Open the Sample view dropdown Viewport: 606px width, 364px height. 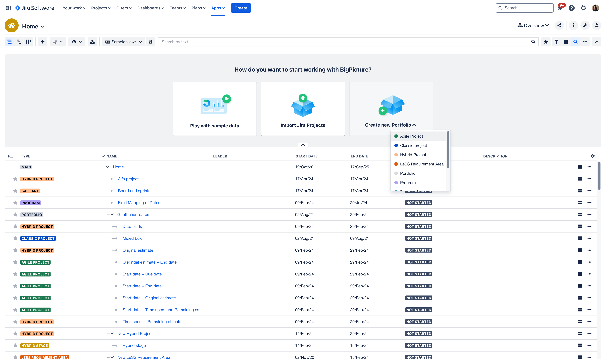coord(123,42)
